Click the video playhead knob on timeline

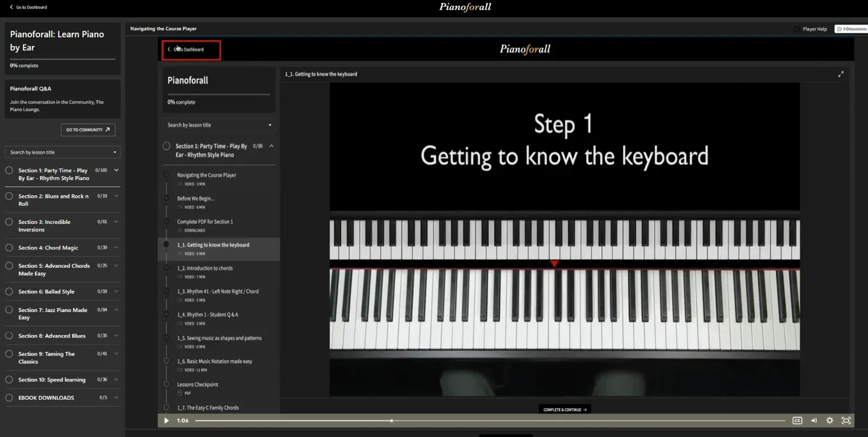click(x=391, y=421)
